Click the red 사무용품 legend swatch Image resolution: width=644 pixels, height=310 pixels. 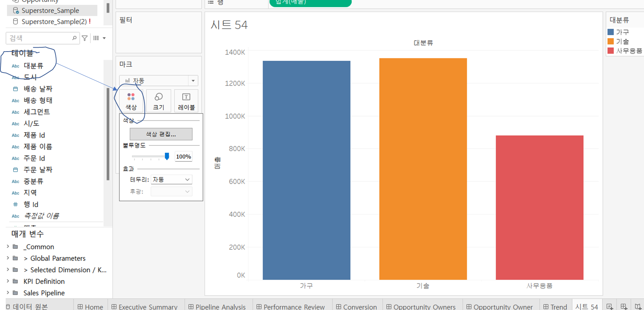(611, 50)
